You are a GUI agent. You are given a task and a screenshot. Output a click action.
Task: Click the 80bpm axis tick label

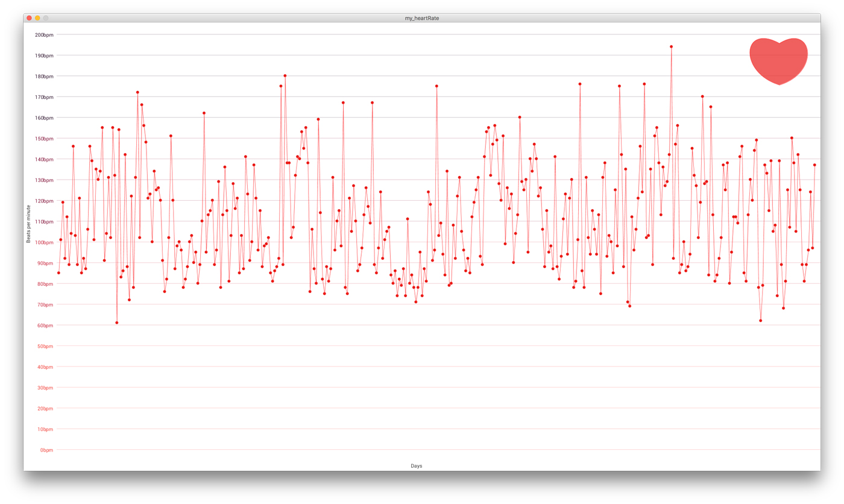45,284
